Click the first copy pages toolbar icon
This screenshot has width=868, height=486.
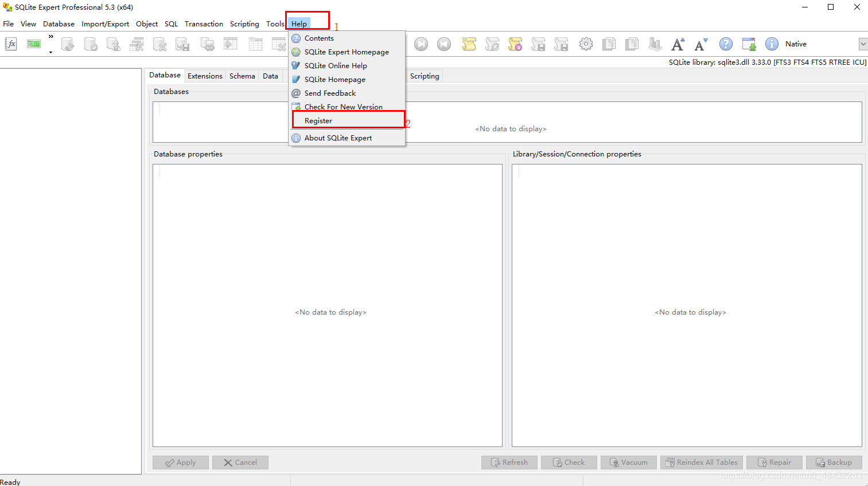[x=609, y=44]
